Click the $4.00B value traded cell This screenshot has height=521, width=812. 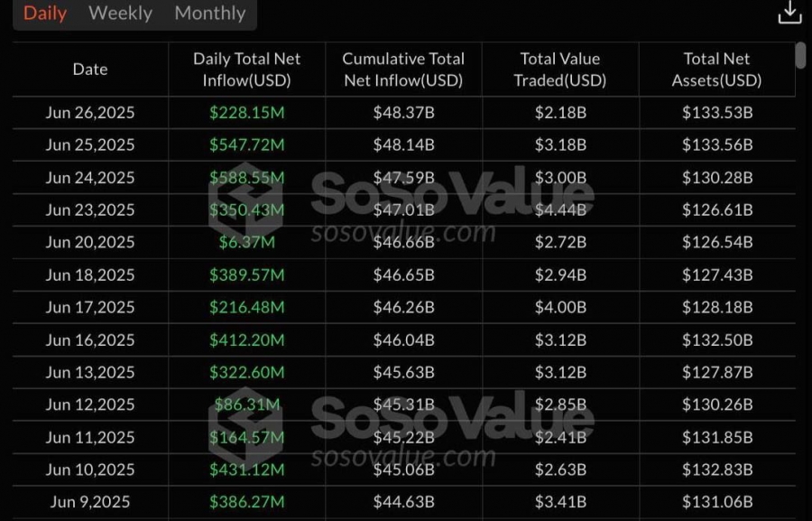(x=560, y=307)
